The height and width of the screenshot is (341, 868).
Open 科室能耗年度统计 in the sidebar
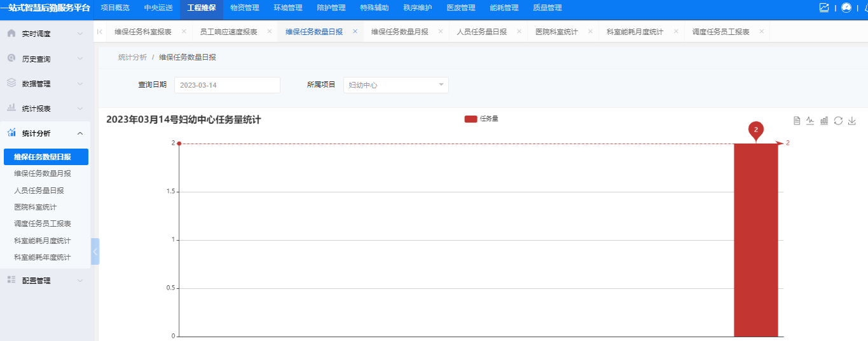tap(43, 257)
